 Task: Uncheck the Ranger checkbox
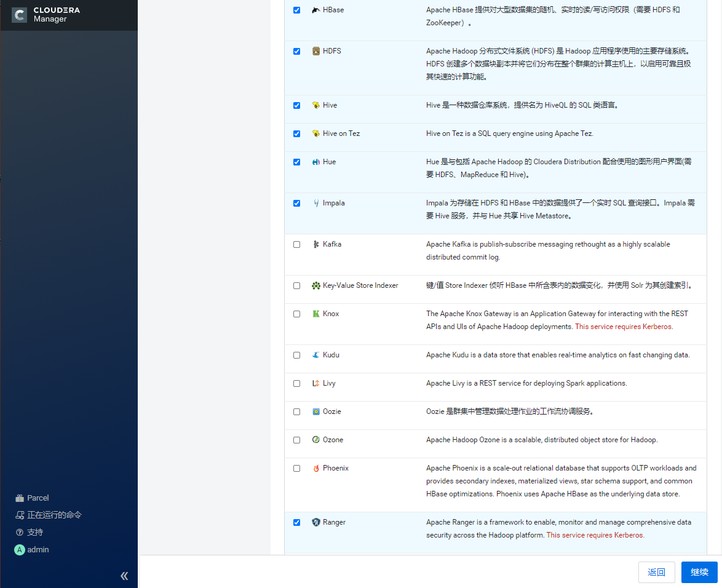click(x=297, y=522)
